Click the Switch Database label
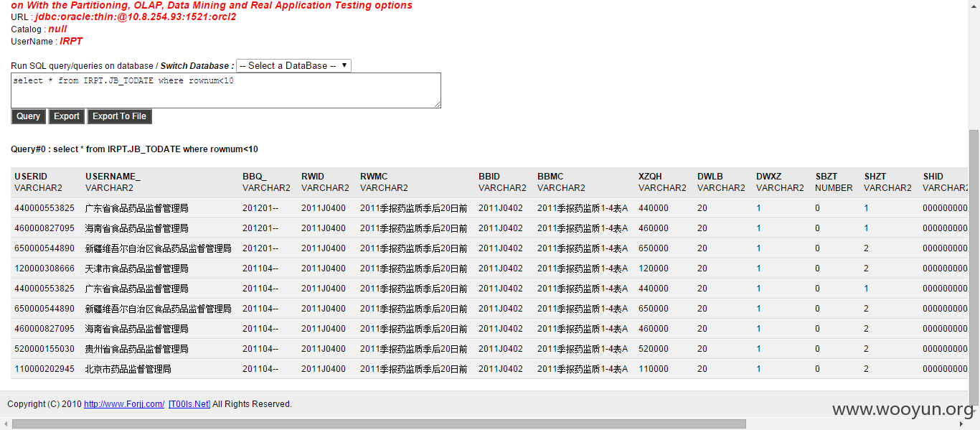980x430 pixels. click(197, 65)
